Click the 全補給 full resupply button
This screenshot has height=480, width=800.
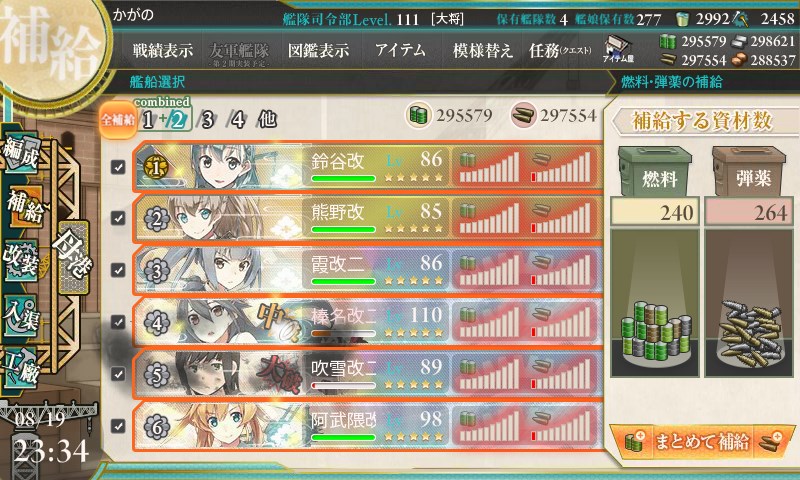click(x=117, y=120)
